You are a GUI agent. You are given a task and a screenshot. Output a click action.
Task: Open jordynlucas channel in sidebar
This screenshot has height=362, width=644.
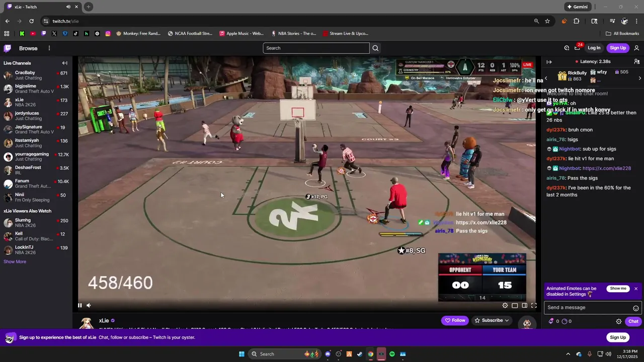coord(36,116)
